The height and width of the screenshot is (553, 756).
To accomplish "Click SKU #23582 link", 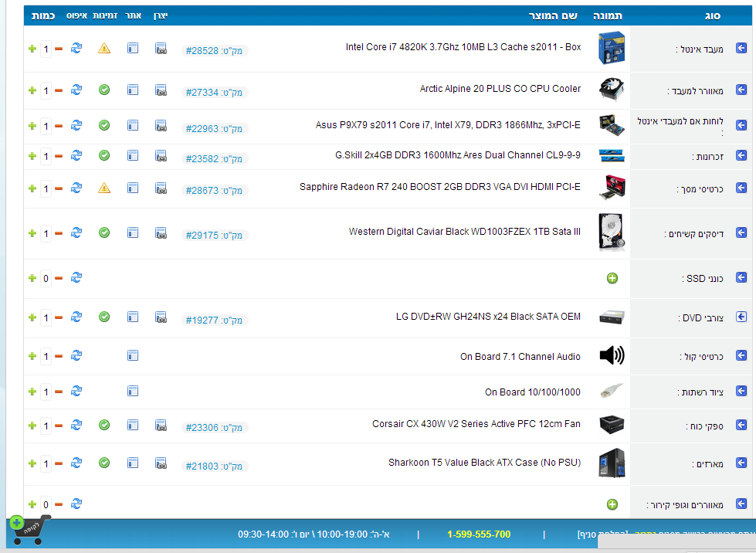I will 215,158.
